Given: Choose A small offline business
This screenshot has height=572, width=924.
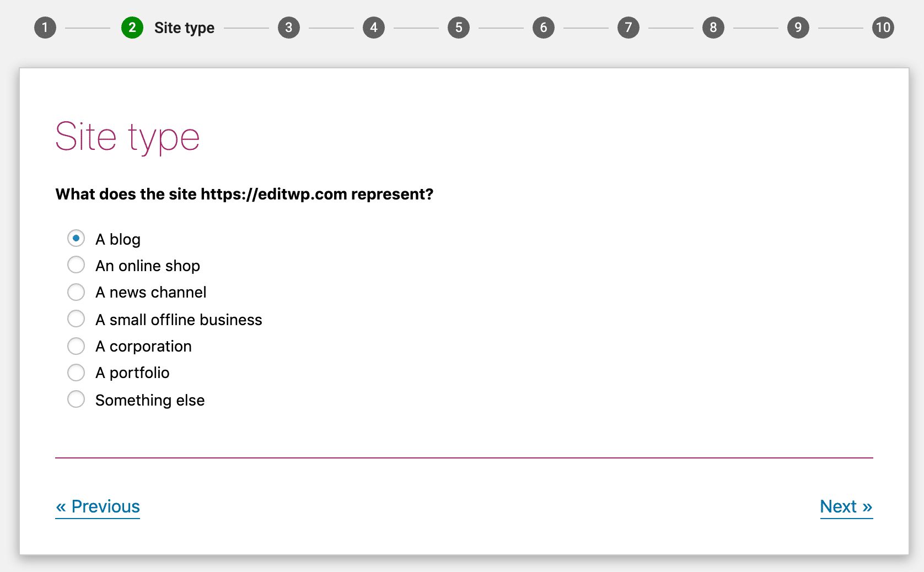Looking at the screenshot, I should click(76, 319).
